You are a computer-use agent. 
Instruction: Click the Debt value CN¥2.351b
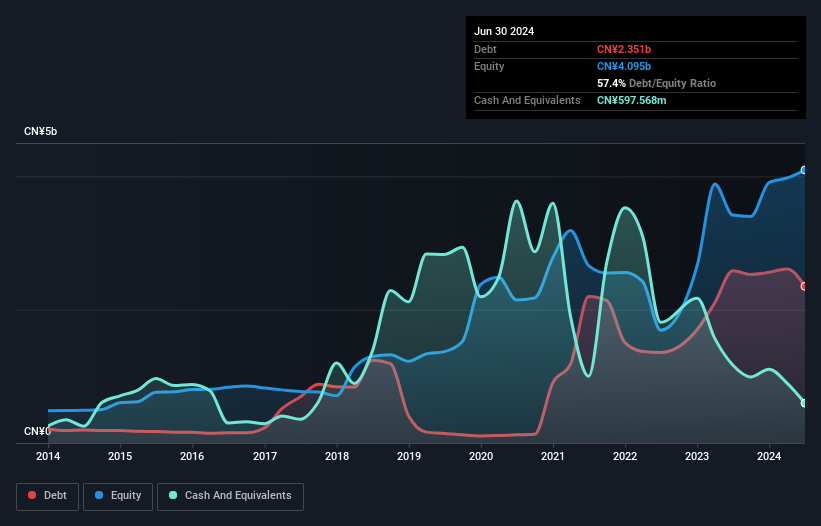point(624,49)
